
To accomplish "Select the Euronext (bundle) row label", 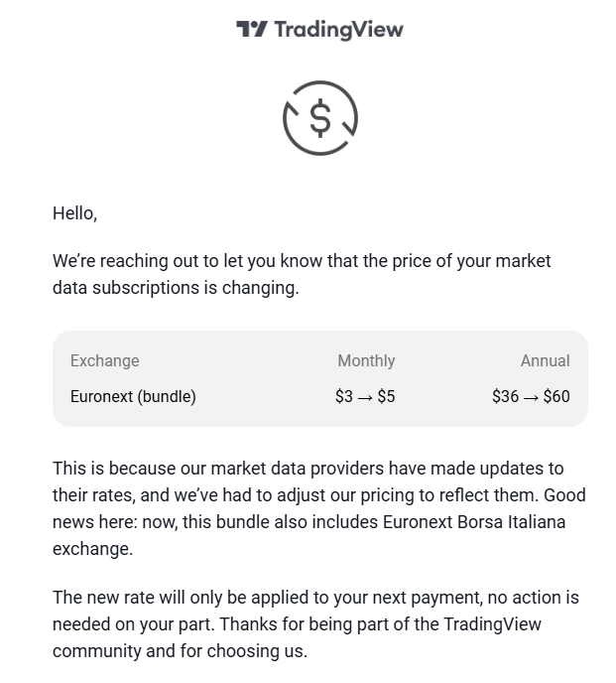I will [133, 396].
